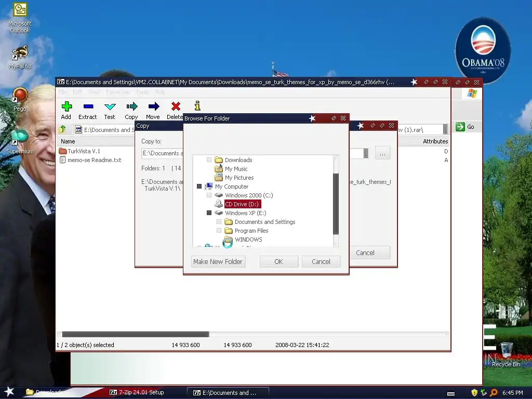Sort by the Name column header

68,141
